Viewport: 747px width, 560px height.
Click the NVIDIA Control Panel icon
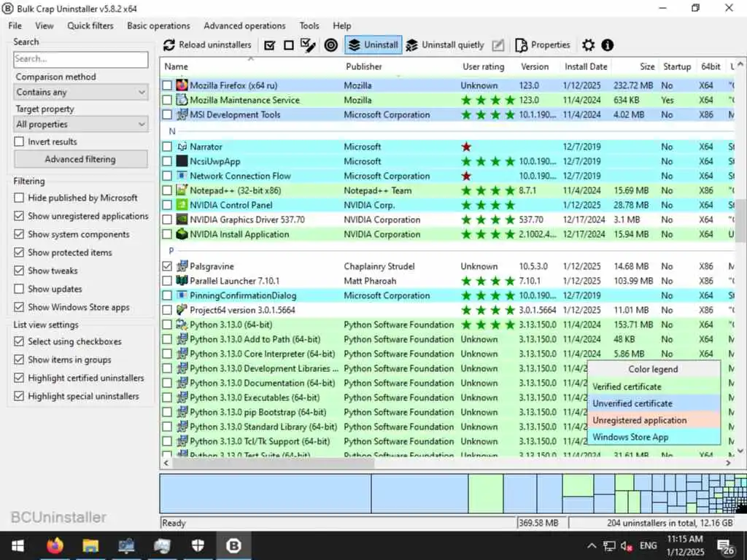[182, 205]
